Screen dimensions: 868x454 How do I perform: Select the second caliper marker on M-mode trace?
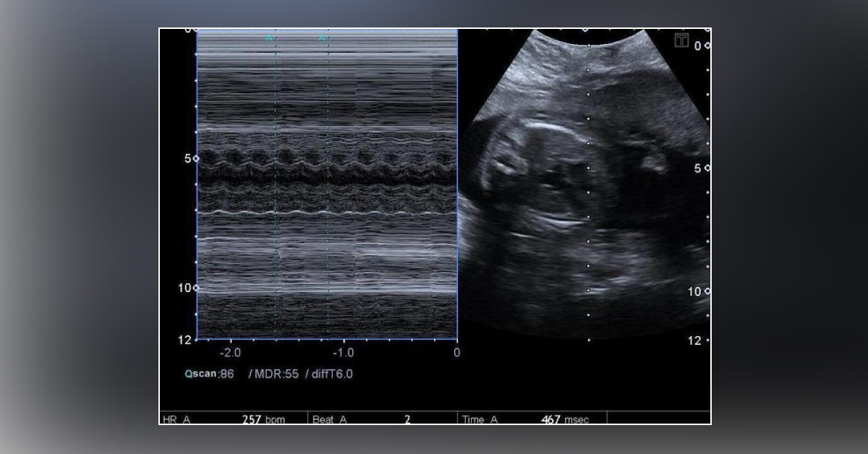(x=322, y=37)
